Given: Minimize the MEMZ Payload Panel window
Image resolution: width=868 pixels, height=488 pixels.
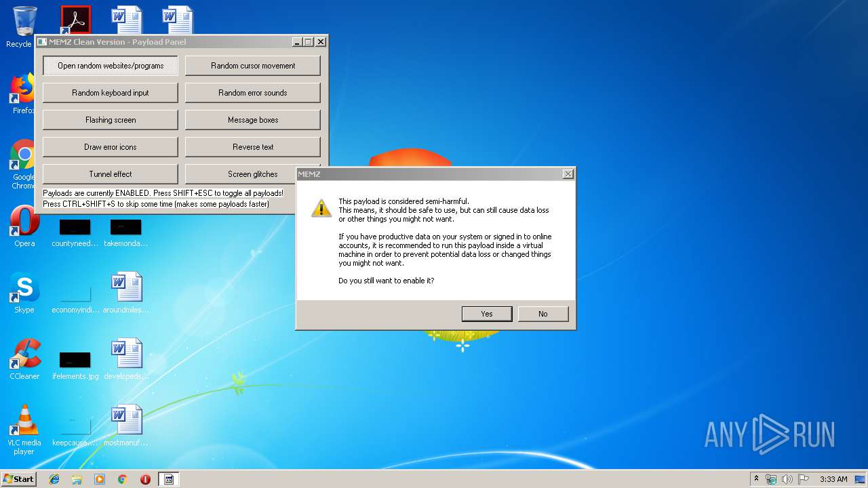Looking at the screenshot, I should (x=297, y=42).
